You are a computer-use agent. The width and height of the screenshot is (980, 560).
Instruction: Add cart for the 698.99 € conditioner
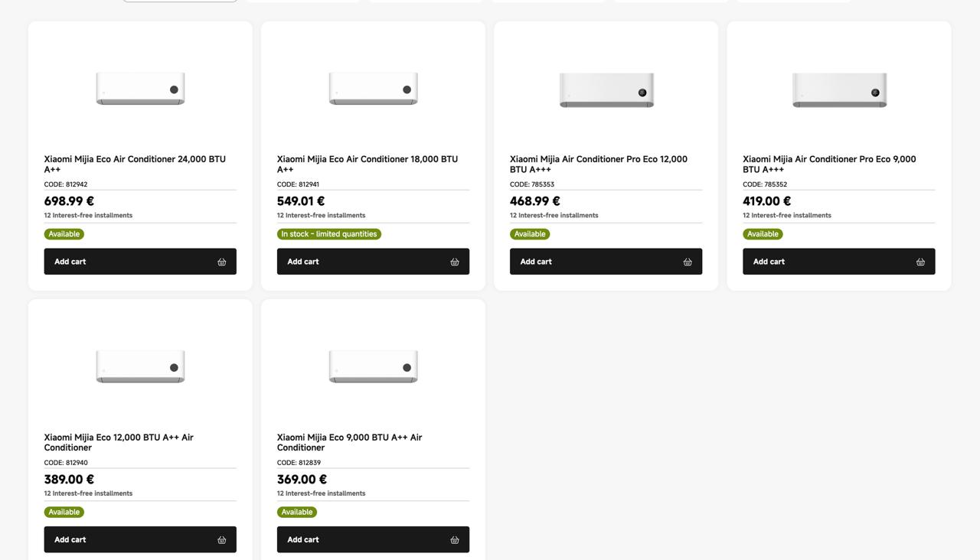tap(140, 262)
